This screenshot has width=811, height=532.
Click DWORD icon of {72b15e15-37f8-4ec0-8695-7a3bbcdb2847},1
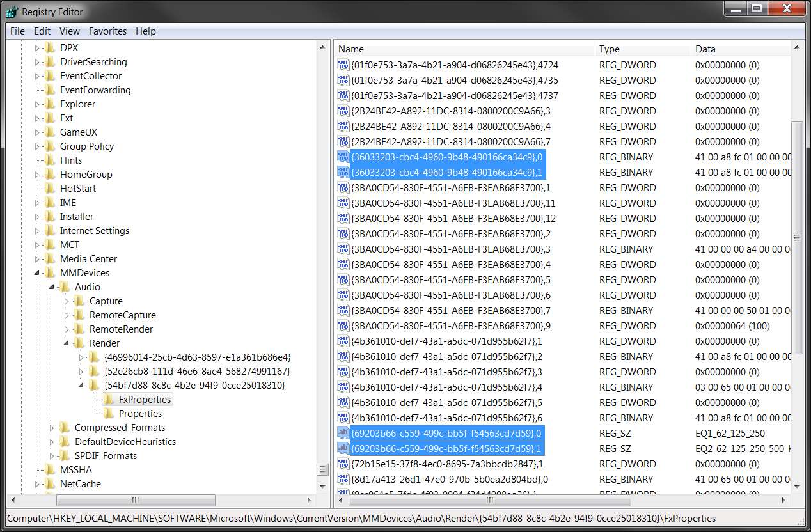pyautogui.click(x=343, y=464)
